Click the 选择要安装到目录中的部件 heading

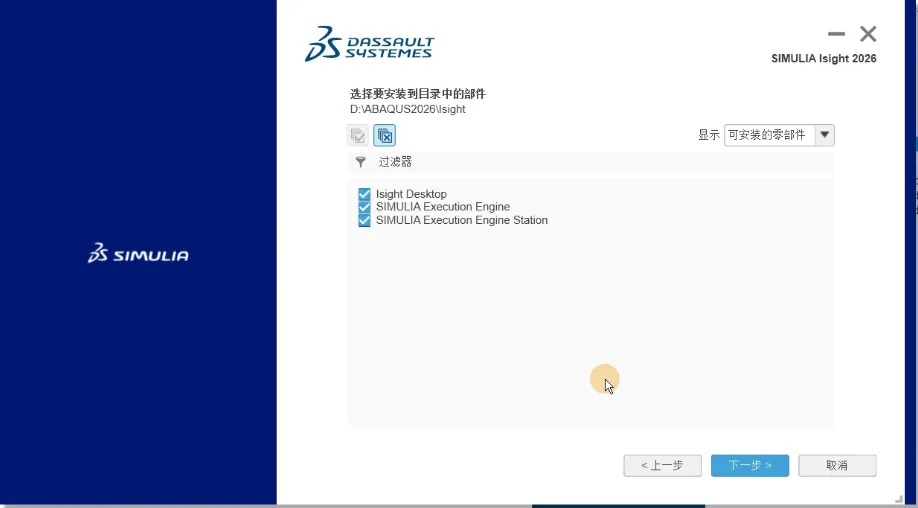coord(417,94)
